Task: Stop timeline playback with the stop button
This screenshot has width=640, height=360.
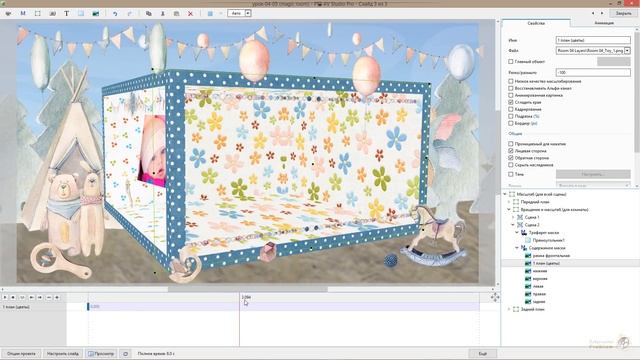Action: coord(13,298)
